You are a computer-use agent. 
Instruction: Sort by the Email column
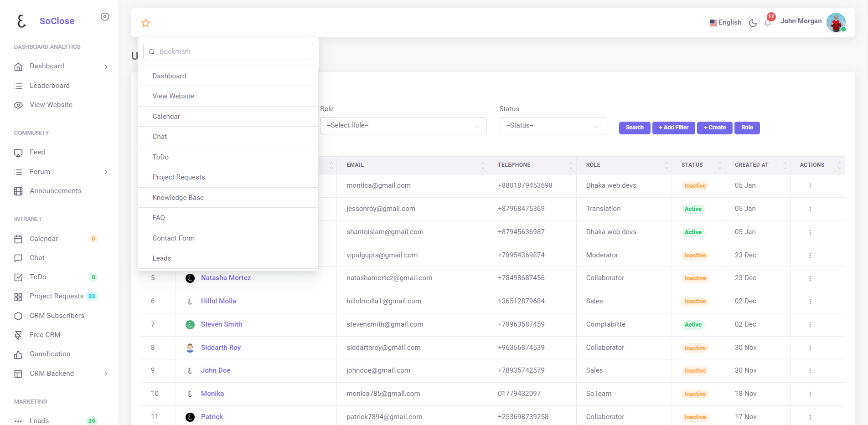click(412, 165)
